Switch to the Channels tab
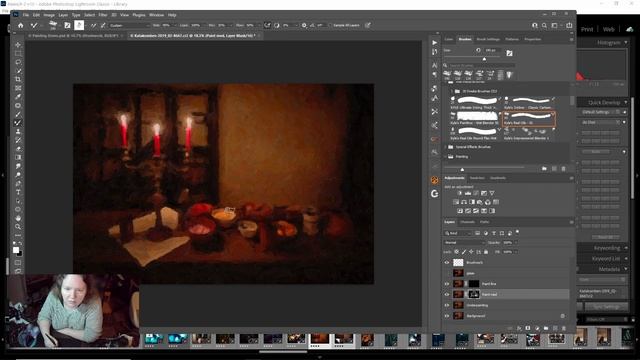Screen dimensions: 640x360 pyautogui.click(x=467, y=222)
